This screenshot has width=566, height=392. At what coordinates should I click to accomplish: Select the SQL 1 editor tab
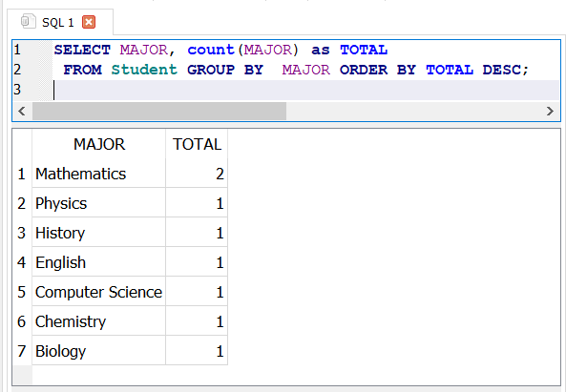[60, 22]
